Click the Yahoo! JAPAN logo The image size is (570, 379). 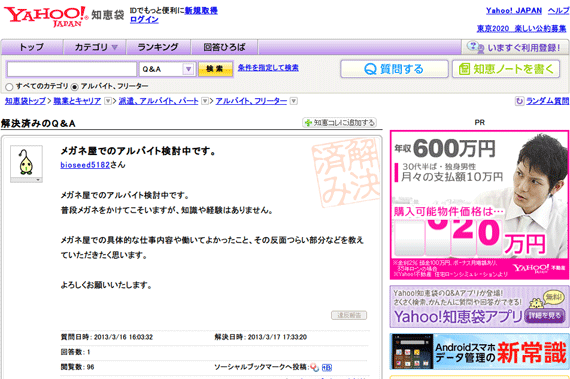(x=46, y=17)
